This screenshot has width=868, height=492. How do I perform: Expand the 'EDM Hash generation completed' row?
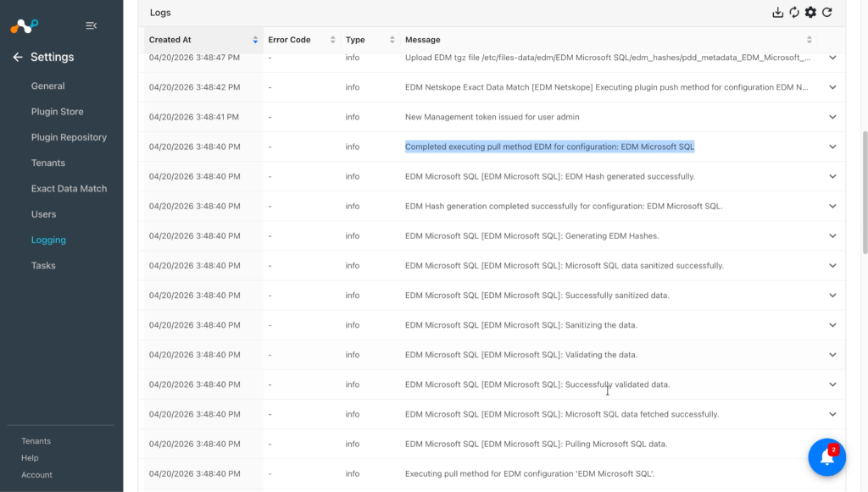pos(832,206)
